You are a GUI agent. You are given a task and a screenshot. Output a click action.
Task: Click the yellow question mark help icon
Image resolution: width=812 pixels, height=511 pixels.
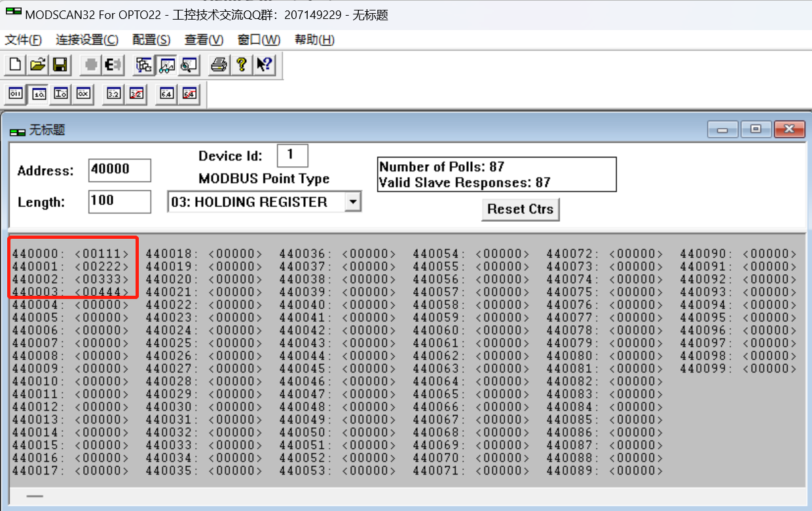242,64
